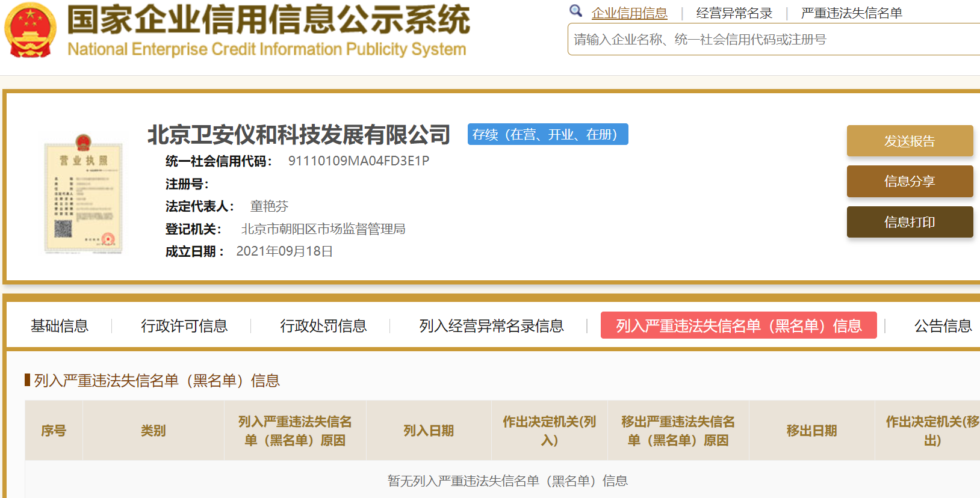Switch to the 行政处罚信息 tab

pyautogui.click(x=323, y=326)
